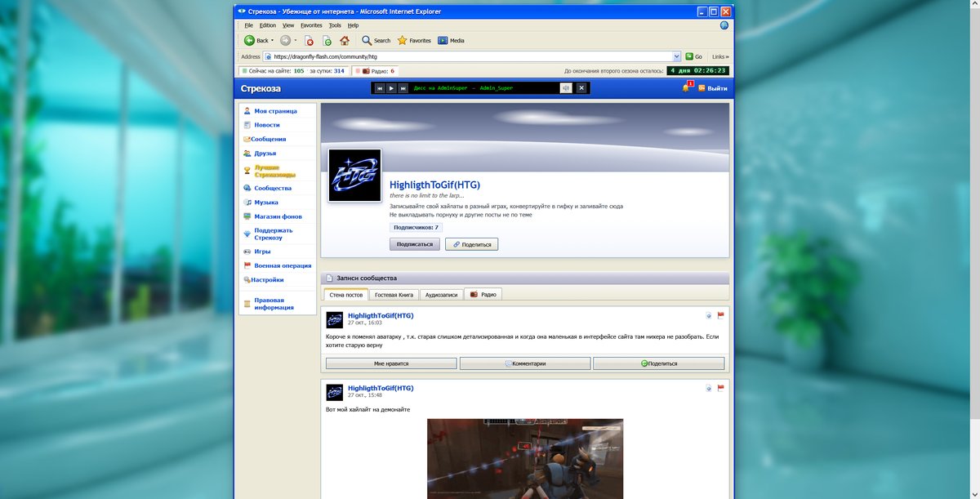Open the Media toolbar button
This screenshot has height=499, width=980.
451,40
